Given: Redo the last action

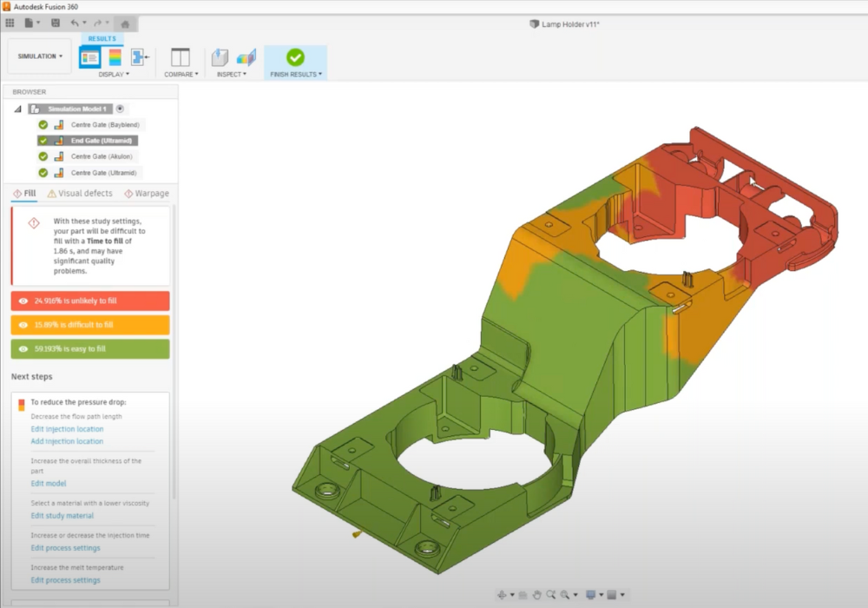Looking at the screenshot, I should [x=97, y=23].
